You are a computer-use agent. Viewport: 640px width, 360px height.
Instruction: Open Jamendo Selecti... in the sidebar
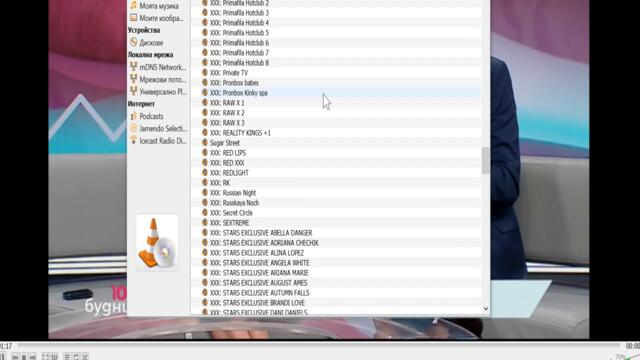[x=158, y=128]
